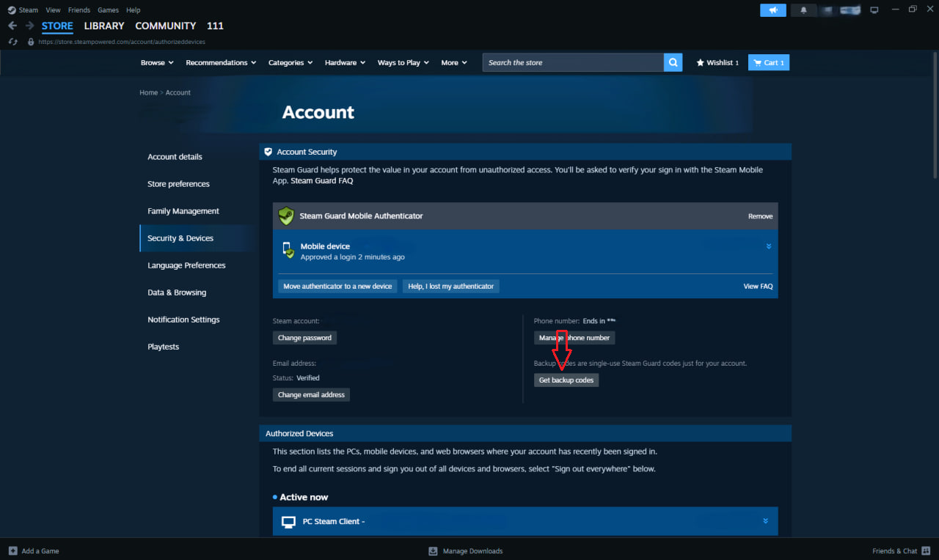Click the "Approved a login 2 minutes ago" text
This screenshot has width=939, height=560.
pos(352,257)
